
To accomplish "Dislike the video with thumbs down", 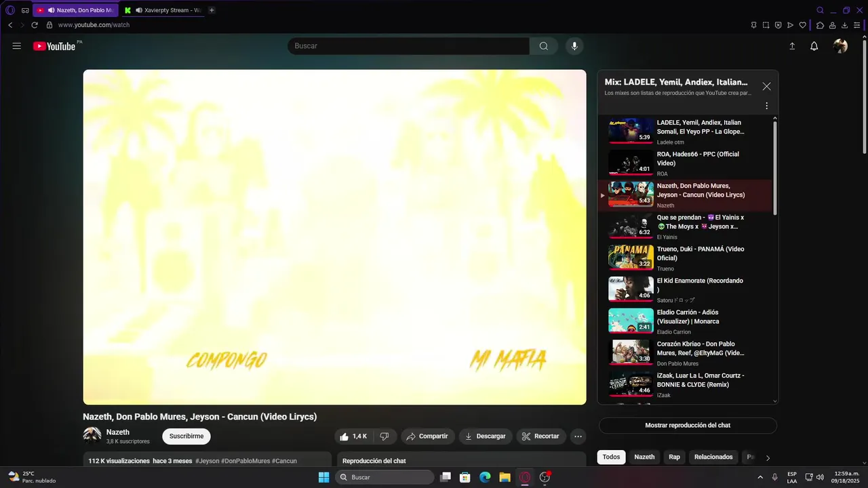I will (x=384, y=436).
